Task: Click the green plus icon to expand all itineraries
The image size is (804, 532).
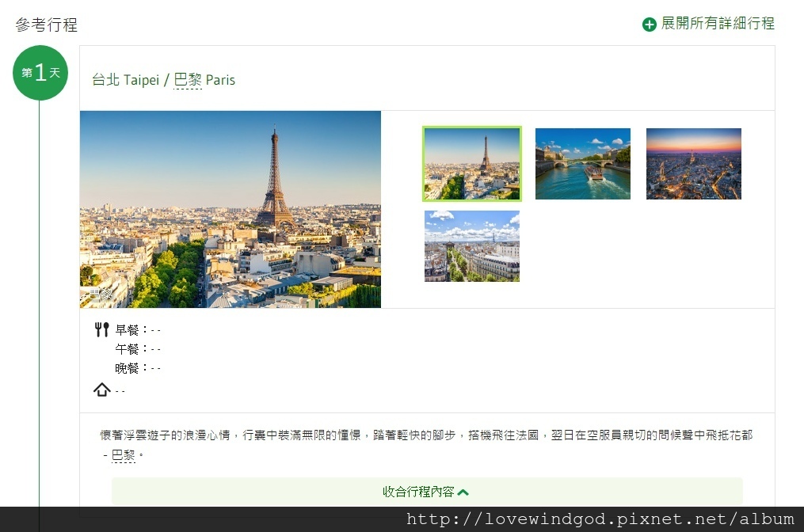Action: click(650, 24)
